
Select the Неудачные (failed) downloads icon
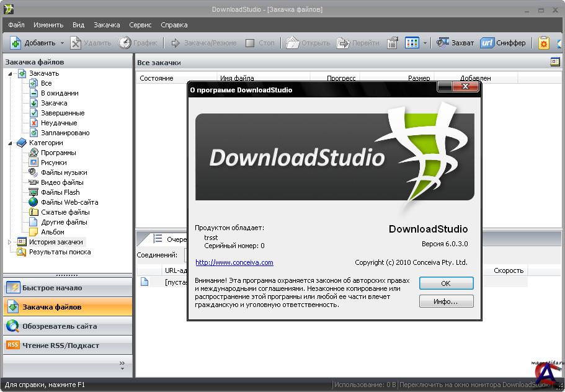tap(34, 123)
